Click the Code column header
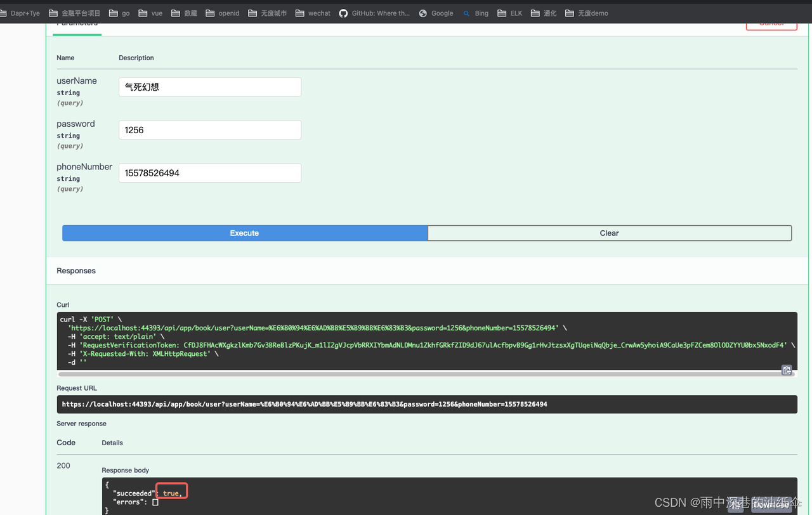 66,443
